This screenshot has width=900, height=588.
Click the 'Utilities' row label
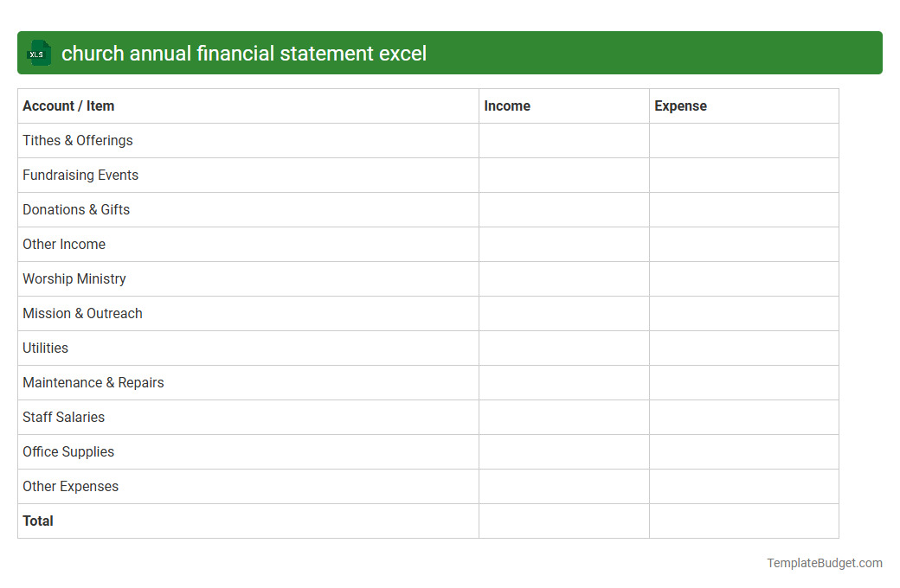click(45, 348)
